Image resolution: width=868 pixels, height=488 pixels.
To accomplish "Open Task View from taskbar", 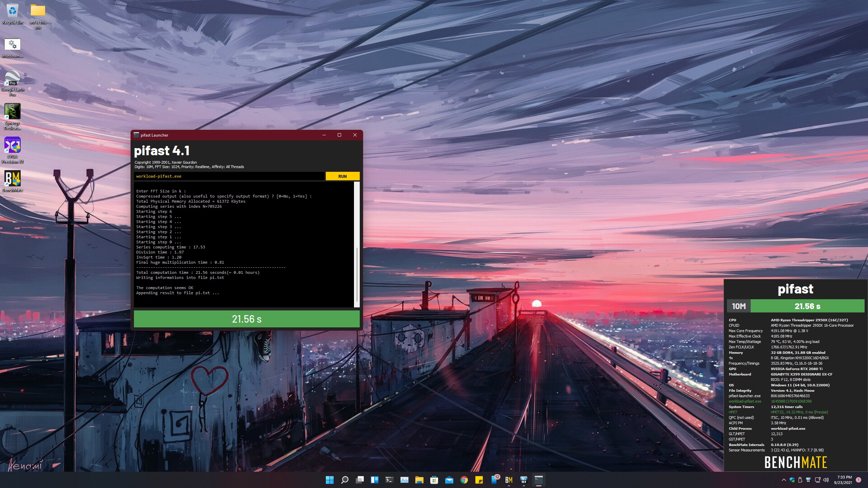I will click(x=359, y=480).
